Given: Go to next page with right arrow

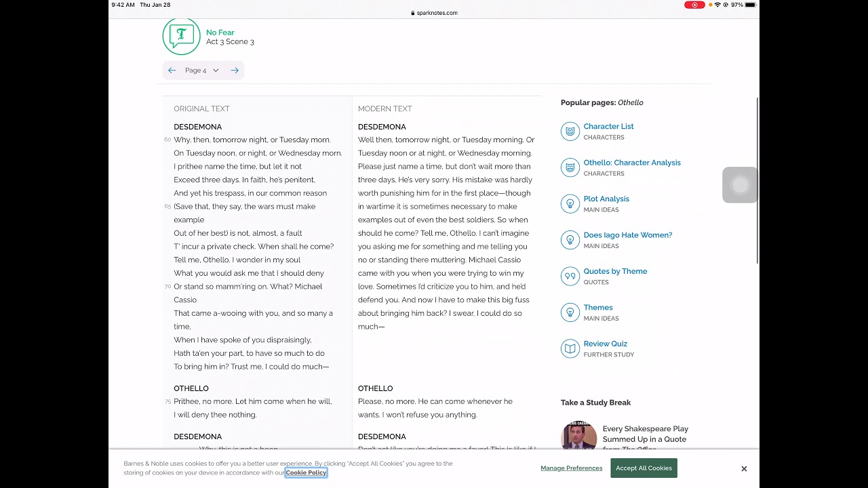Looking at the screenshot, I should (235, 70).
